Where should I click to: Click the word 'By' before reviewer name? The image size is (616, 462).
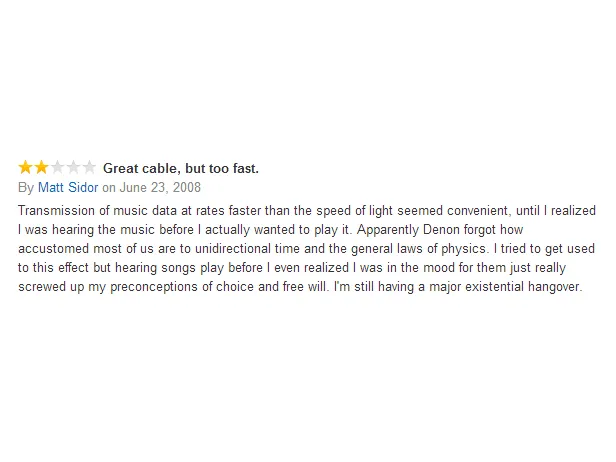[26, 188]
